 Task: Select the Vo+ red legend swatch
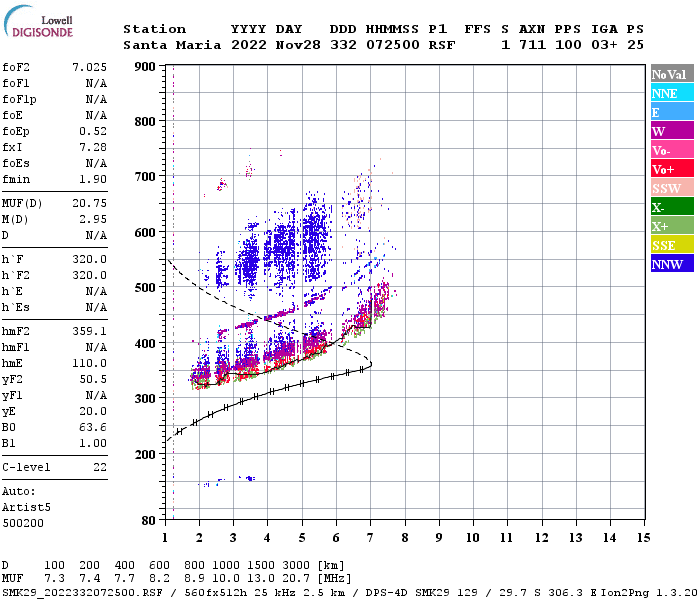pyautogui.click(x=672, y=169)
